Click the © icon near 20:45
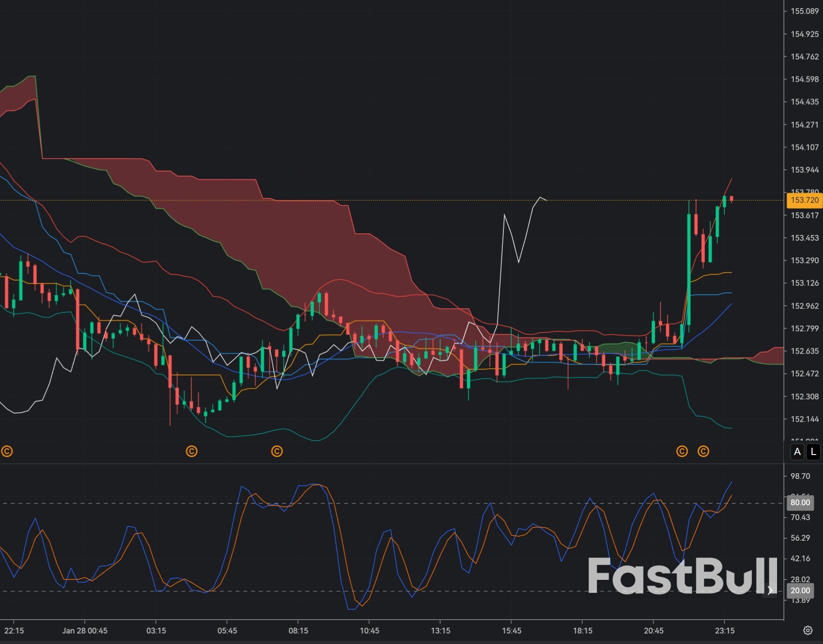The height and width of the screenshot is (644, 823). click(x=681, y=451)
